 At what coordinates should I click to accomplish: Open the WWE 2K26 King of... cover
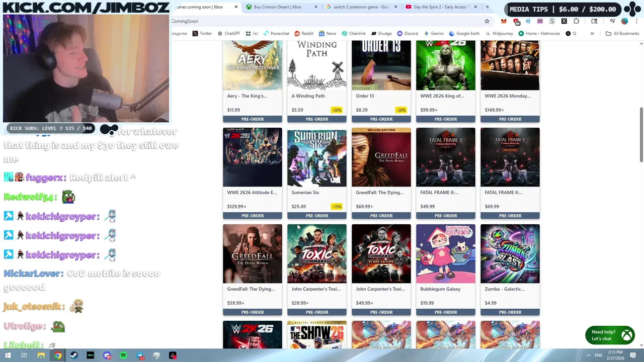pyautogui.click(x=446, y=65)
